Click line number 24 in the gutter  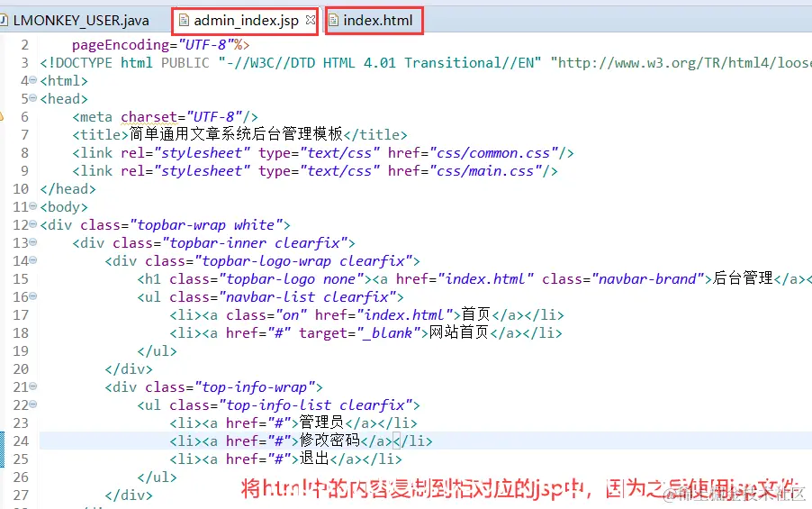tap(21, 441)
